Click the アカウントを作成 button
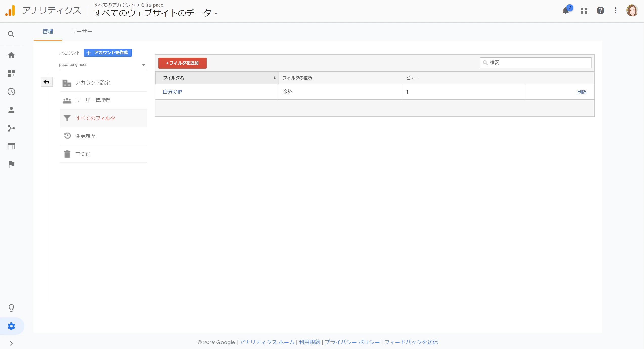Screen dimensions: 644x349 coord(108,53)
